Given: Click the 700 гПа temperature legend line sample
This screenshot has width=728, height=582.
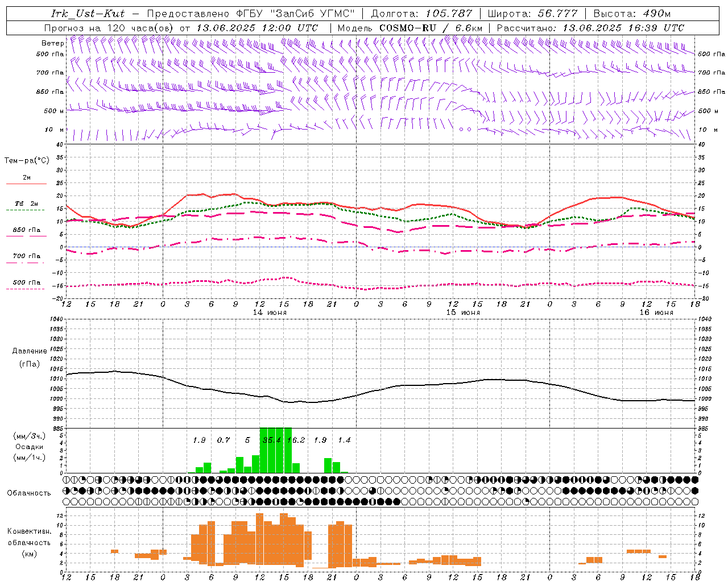Looking at the screenshot, I should pyautogui.click(x=26, y=263).
